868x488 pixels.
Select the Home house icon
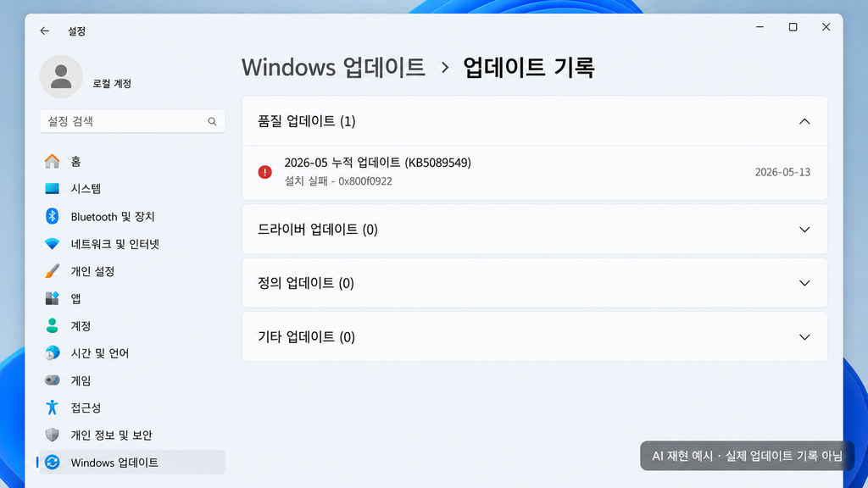point(52,161)
